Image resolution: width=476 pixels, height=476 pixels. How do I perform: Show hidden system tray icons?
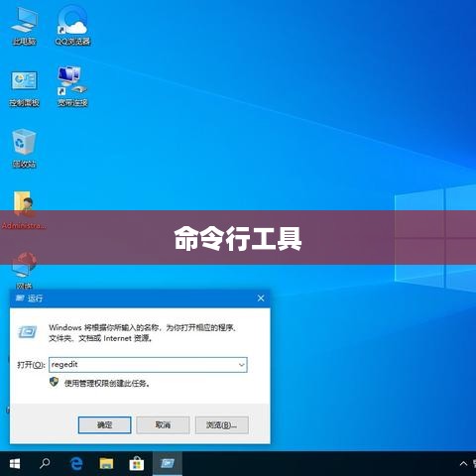pos(463,464)
